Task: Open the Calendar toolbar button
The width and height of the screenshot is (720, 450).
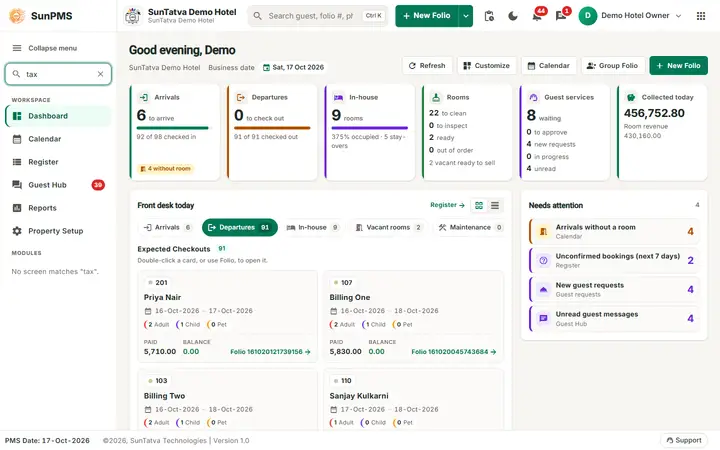Action: (x=549, y=66)
